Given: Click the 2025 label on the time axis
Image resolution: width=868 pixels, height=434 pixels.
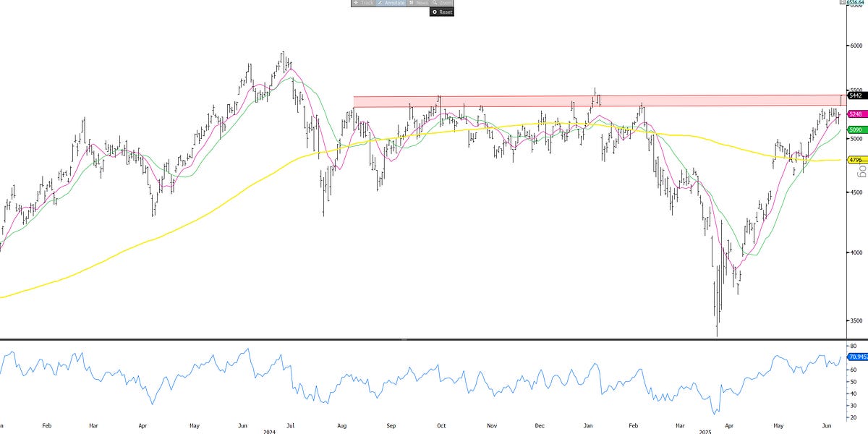Looking at the screenshot, I should [x=704, y=431].
